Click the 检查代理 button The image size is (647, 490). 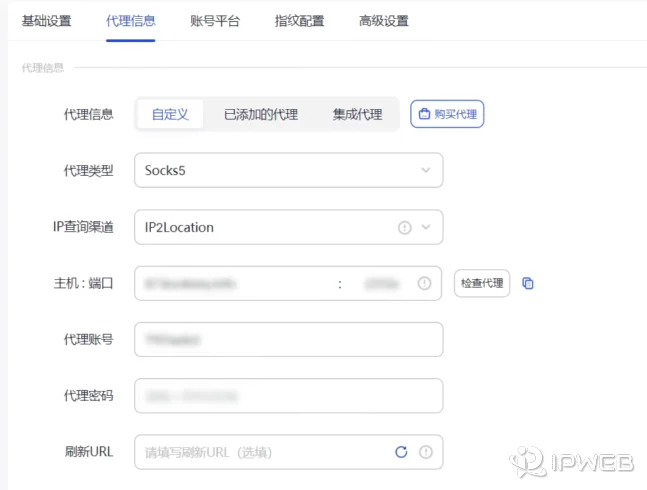click(x=482, y=283)
